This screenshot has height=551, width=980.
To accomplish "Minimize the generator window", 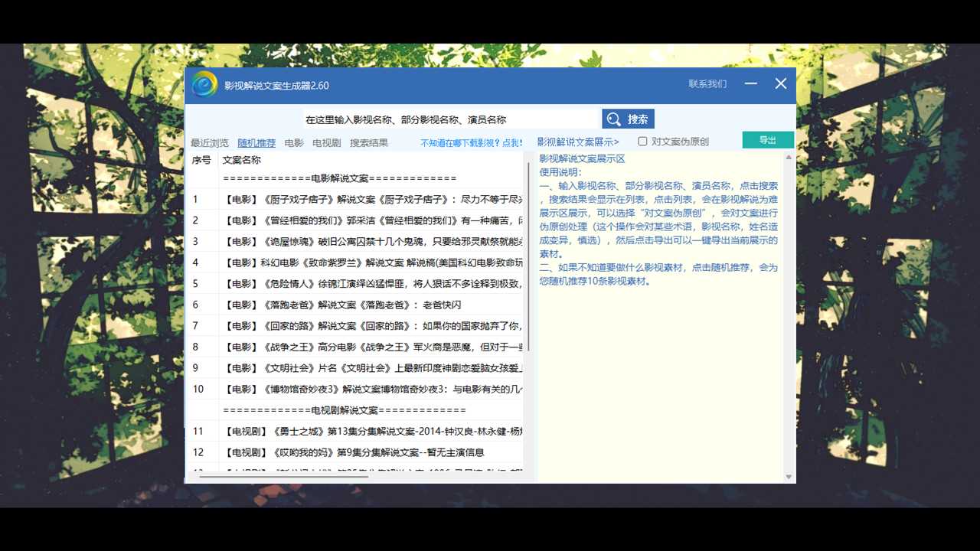I will 750,84.
